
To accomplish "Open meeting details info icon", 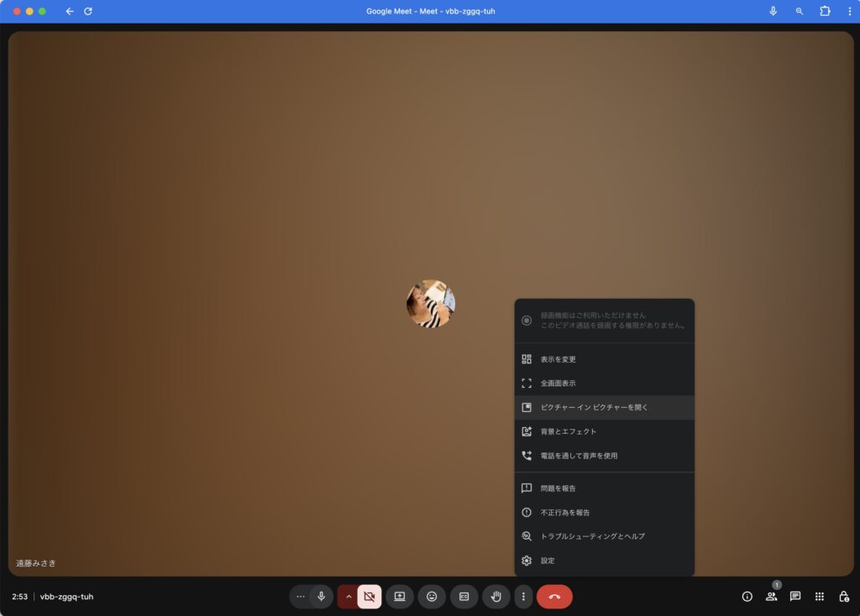I will point(747,597).
